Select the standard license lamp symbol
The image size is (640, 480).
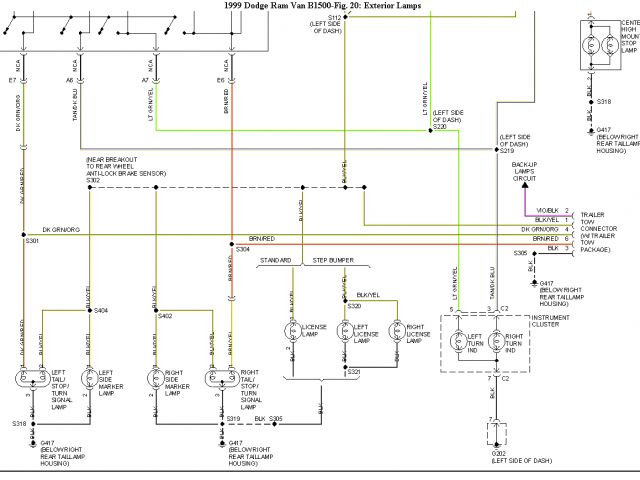[x=294, y=331]
